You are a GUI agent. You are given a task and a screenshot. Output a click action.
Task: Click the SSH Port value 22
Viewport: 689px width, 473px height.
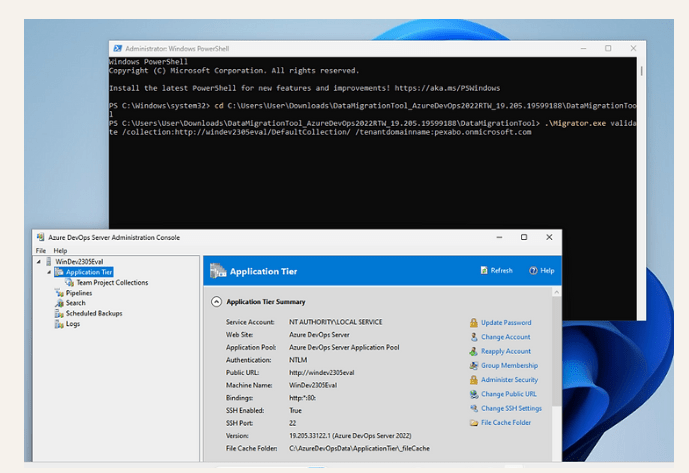[293, 423]
